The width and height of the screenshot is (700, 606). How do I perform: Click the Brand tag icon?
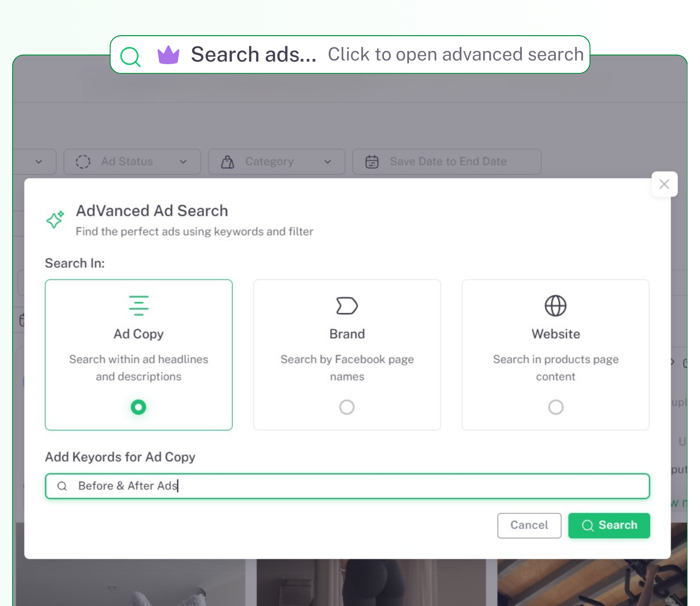[x=347, y=305]
